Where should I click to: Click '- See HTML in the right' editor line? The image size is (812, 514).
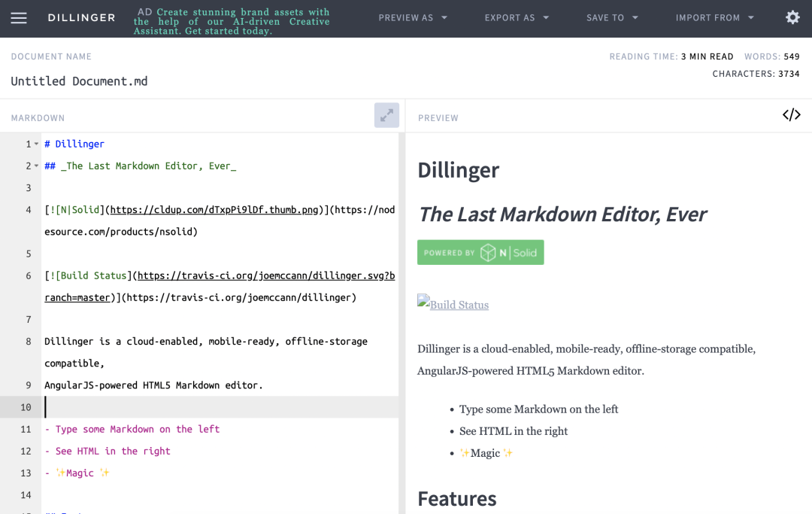click(x=108, y=451)
